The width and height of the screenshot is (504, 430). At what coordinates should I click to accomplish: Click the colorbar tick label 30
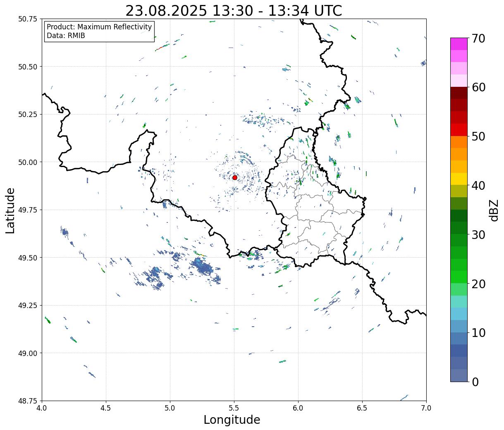tap(478, 235)
